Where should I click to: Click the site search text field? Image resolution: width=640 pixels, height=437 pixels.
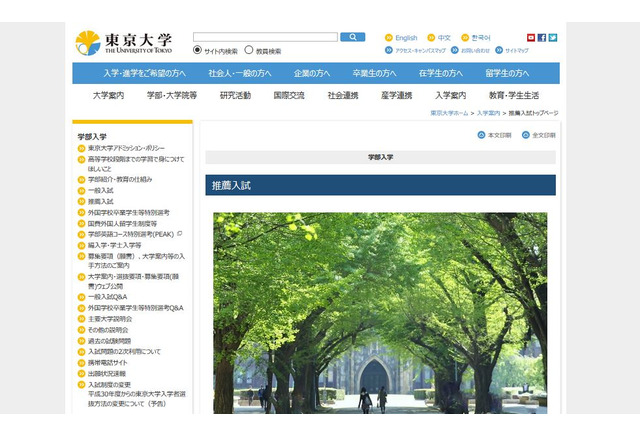click(x=265, y=37)
